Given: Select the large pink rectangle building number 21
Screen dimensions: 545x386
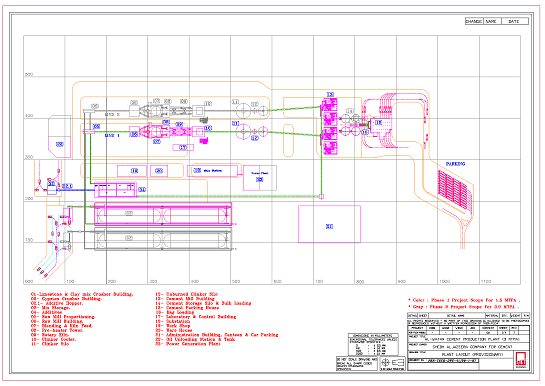Looking at the screenshot, I should pos(329,224).
